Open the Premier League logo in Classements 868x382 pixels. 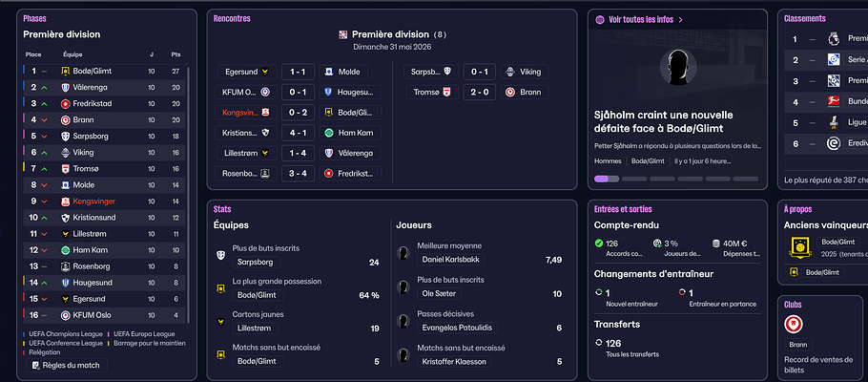click(831, 39)
